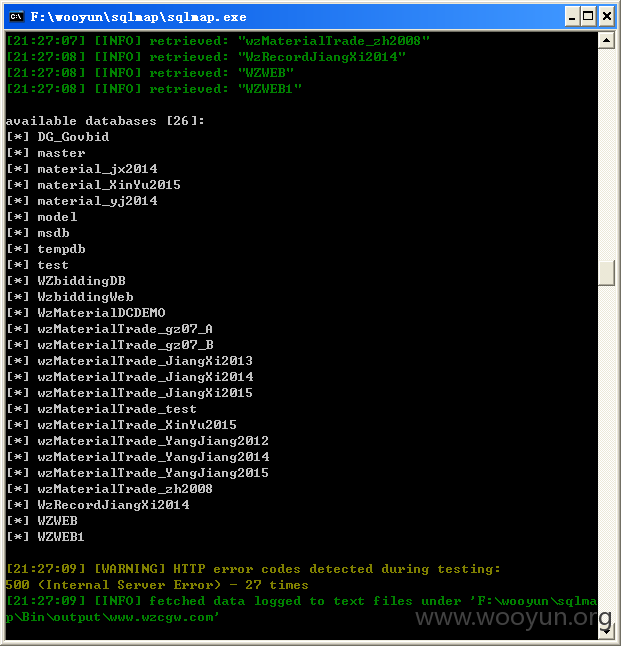The image size is (621, 646).
Task: Click the wzMaterialTrade_gz07_B entry
Action: point(110,345)
